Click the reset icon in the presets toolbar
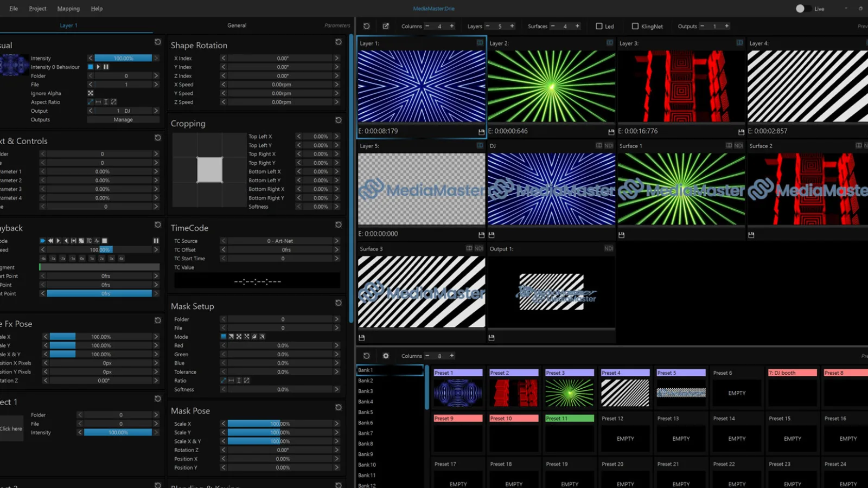Image resolution: width=868 pixels, height=488 pixels. [x=367, y=356]
